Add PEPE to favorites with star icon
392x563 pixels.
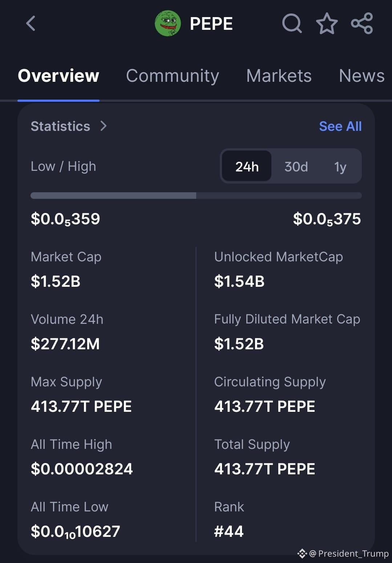pos(327,24)
